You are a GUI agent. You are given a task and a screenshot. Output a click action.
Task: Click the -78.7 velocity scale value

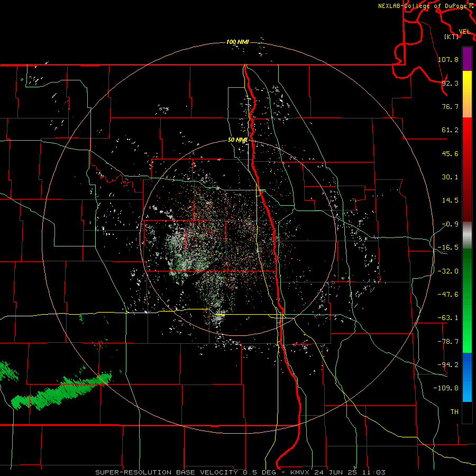point(448,342)
